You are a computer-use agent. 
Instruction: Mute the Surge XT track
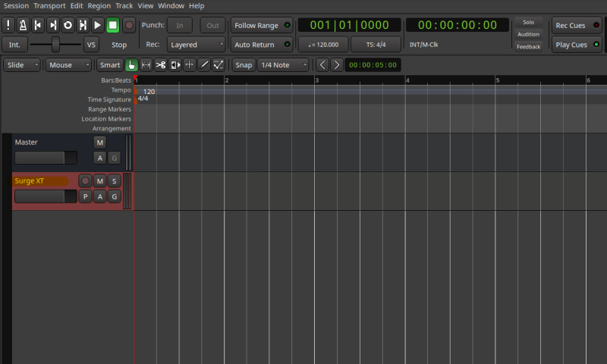(x=100, y=180)
